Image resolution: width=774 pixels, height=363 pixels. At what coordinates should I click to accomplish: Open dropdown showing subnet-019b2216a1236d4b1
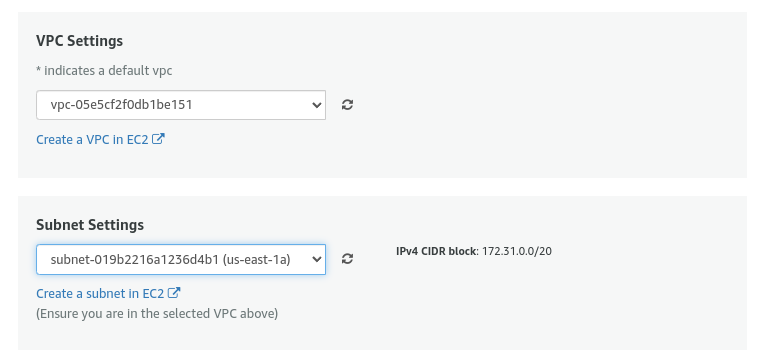point(181,259)
